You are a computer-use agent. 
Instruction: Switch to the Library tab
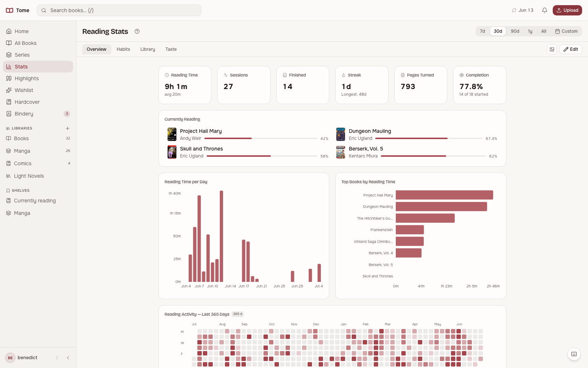pos(148,49)
